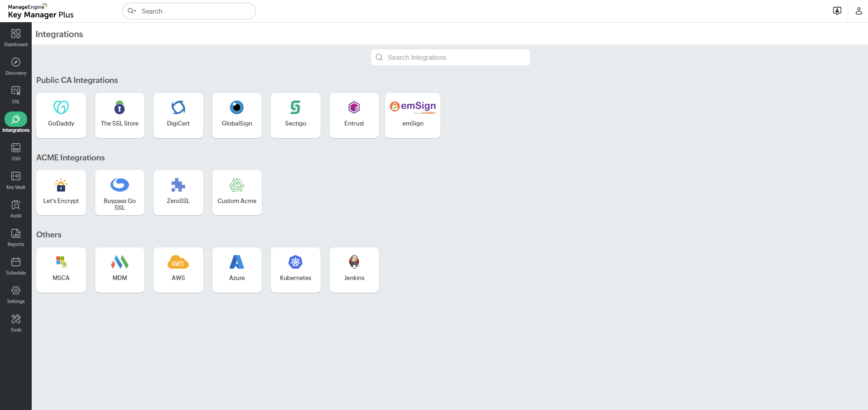
Task: Open the emSign integration
Action: pyautogui.click(x=412, y=116)
